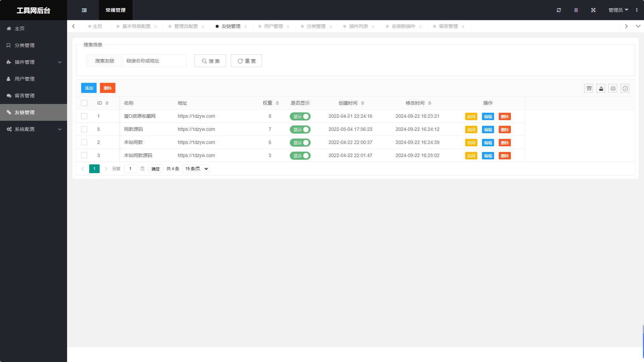Image resolution: width=644 pixels, height=362 pixels.
Task: Sort table by 创建时间 column arrows
Action: 363,103
